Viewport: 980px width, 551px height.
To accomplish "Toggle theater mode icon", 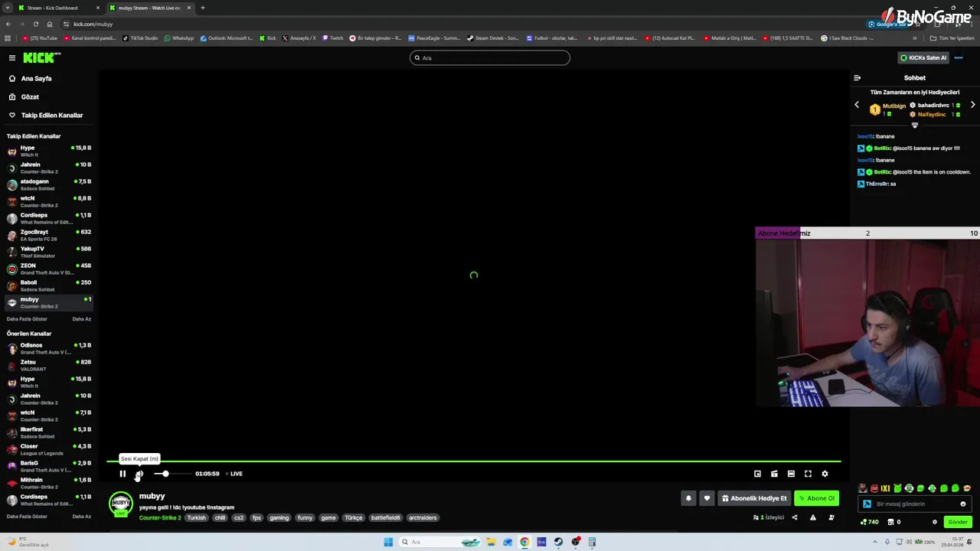I will click(791, 474).
